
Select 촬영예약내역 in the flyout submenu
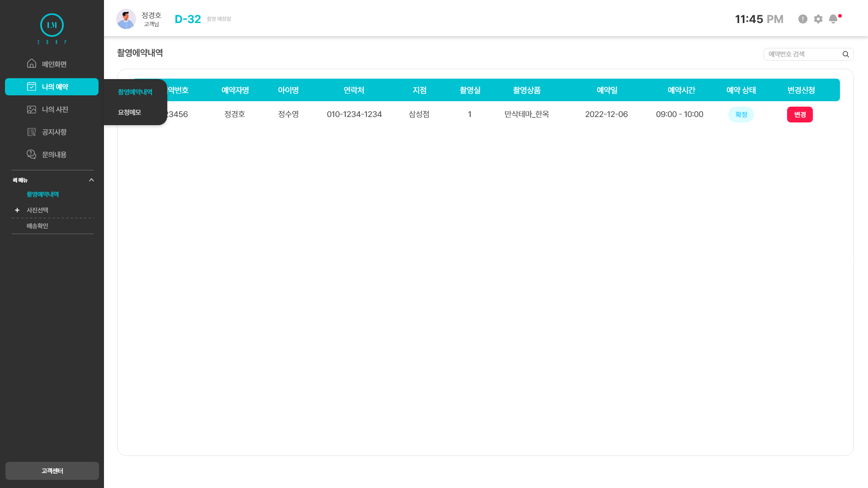(135, 92)
